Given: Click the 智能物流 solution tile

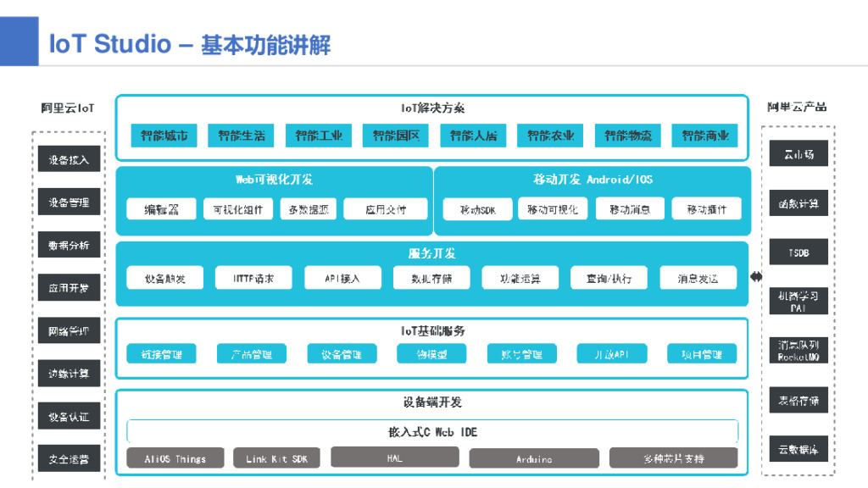Looking at the screenshot, I should [x=628, y=136].
